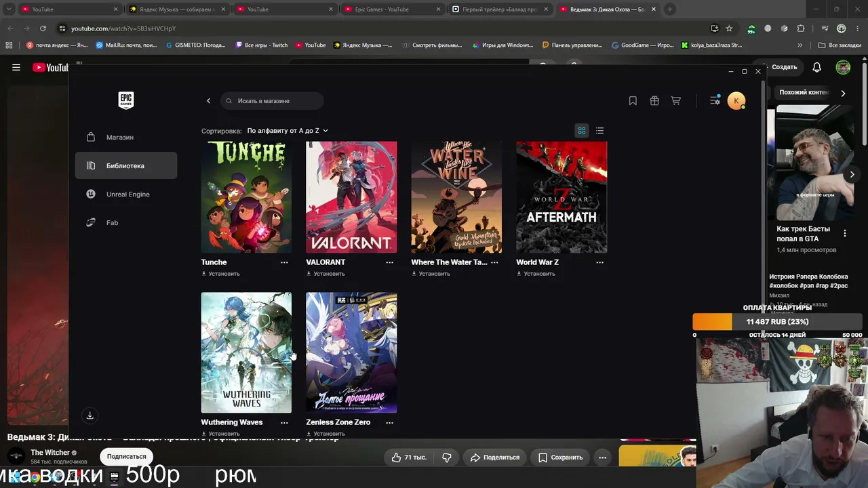
Task: Reload the page in Chrome
Action: pos(43,28)
